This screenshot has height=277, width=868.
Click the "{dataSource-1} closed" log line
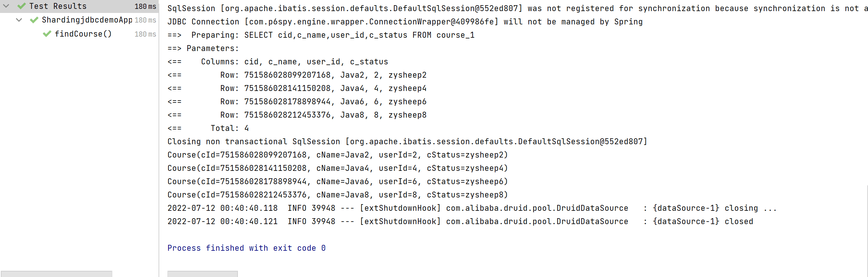pyautogui.click(x=460, y=222)
